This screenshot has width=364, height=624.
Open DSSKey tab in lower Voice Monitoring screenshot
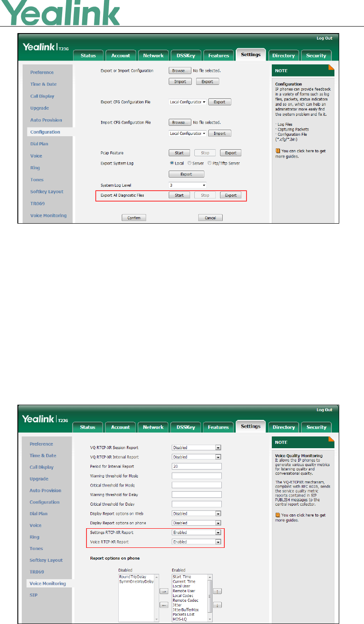[186, 427]
